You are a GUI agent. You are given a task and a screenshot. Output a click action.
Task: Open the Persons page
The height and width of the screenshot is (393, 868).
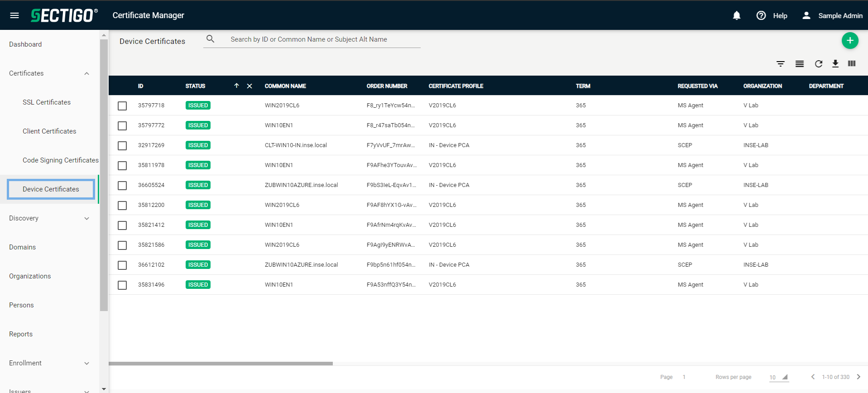click(21, 305)
